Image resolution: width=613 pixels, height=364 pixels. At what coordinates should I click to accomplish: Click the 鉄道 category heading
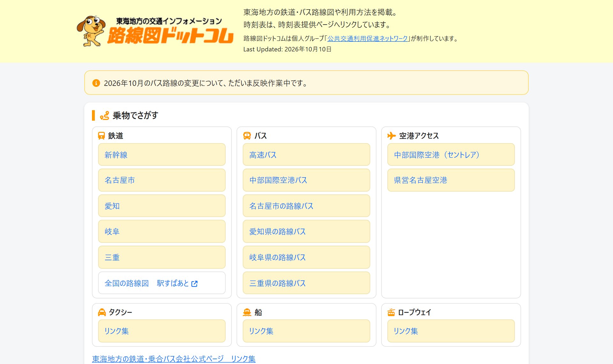(x=116, y=136)
